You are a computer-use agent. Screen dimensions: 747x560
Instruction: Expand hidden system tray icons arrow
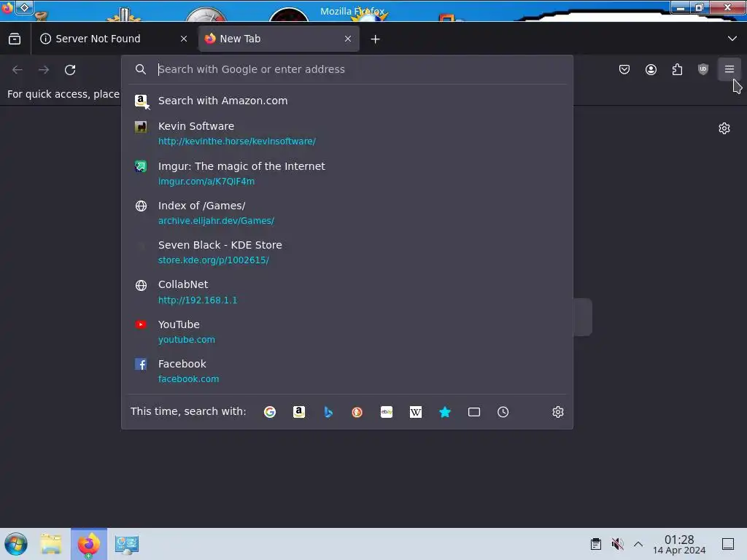[x=638, y=544]
